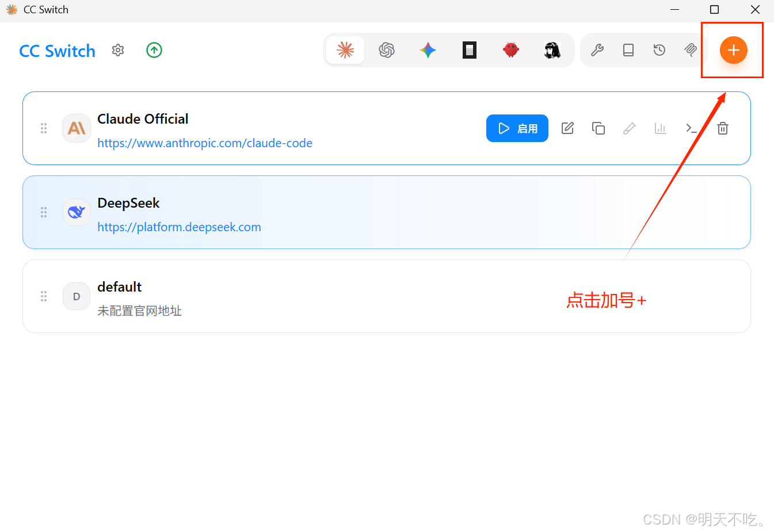
Task: View usage chart icon for Claude Official
Action: pos(661,128)
